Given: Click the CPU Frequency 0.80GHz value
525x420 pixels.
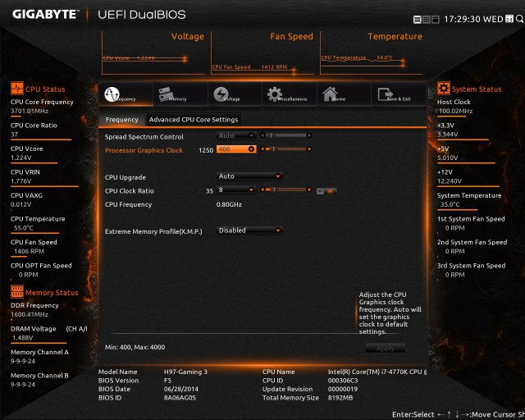Looking at the screenshot, I should click(229, 204).
